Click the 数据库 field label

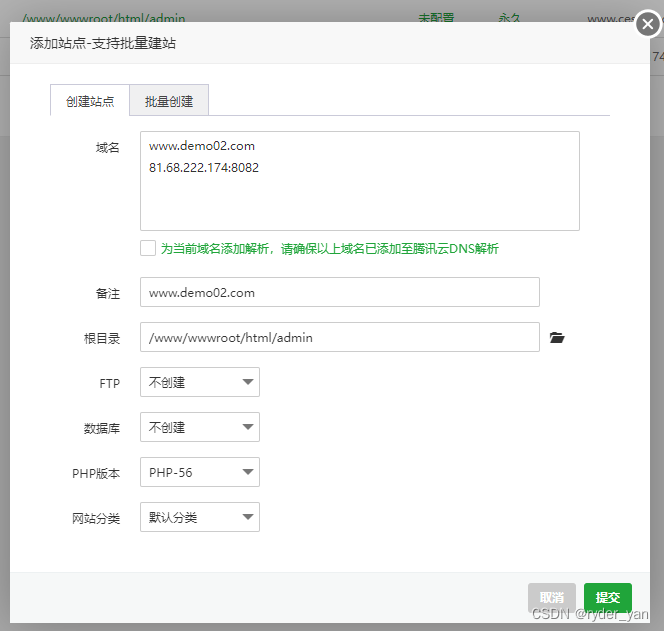(102, 428)
